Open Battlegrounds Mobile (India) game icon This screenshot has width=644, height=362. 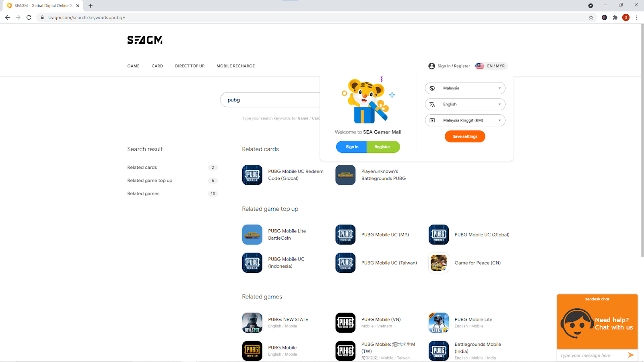pyautogui.click(x=439, y=351)
